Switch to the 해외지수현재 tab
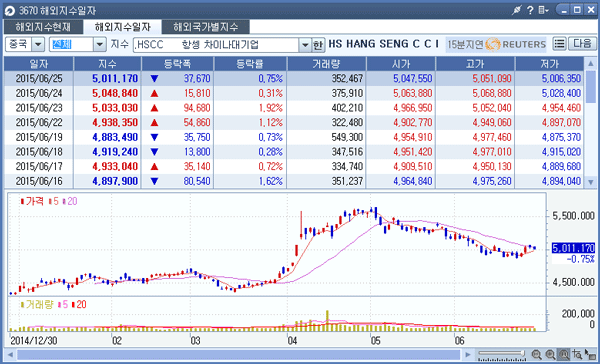The width and height of the screenshot is (600, 364). pyautogui.click(x=43, y=27)
